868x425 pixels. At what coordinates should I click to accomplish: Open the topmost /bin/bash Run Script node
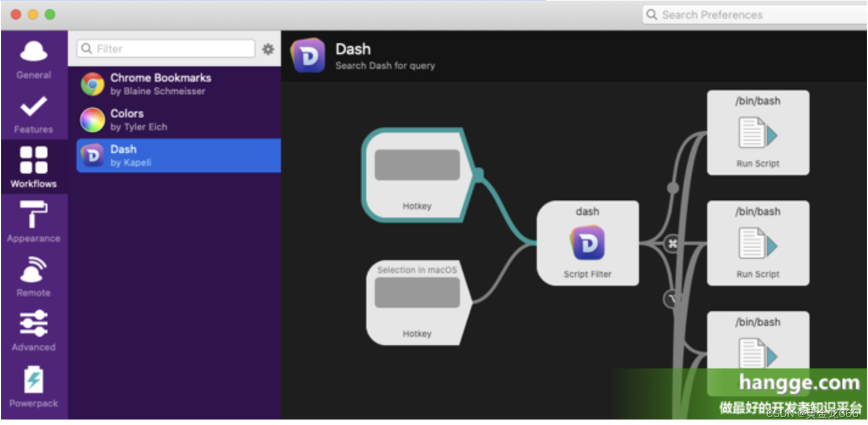pos(758,132)
